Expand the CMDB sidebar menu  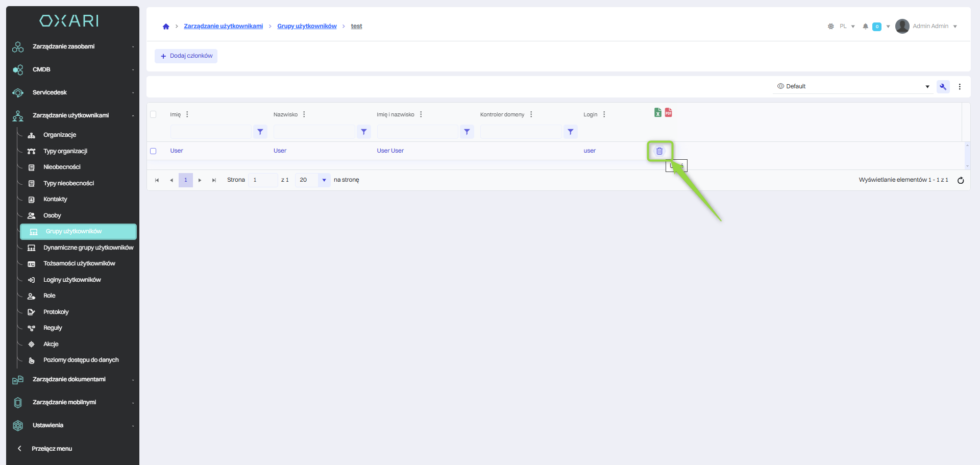coord(72,69)
